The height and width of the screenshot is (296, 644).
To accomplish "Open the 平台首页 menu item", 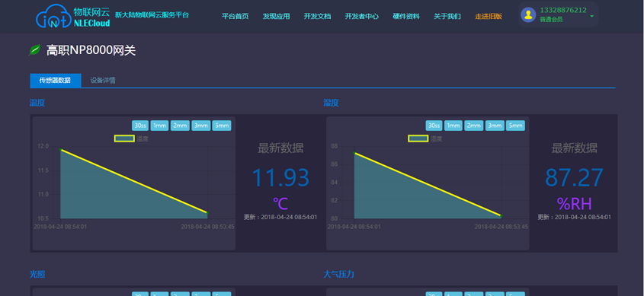I will point(235,17).
